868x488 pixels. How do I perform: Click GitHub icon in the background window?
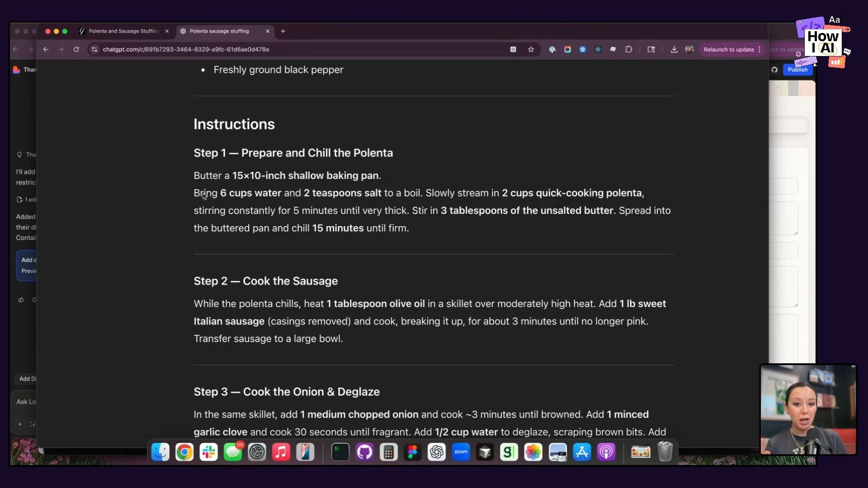pos(774,70)
